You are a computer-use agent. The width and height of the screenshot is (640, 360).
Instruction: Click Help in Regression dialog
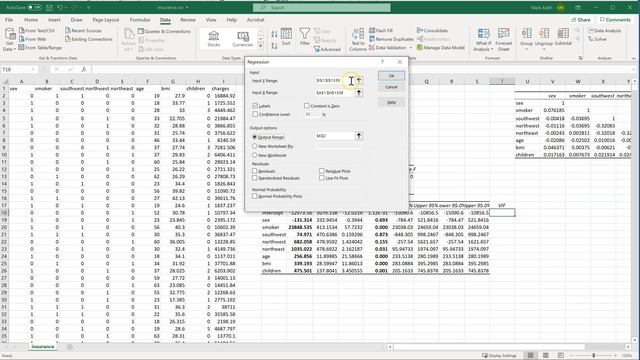click(x=391, y=102)
